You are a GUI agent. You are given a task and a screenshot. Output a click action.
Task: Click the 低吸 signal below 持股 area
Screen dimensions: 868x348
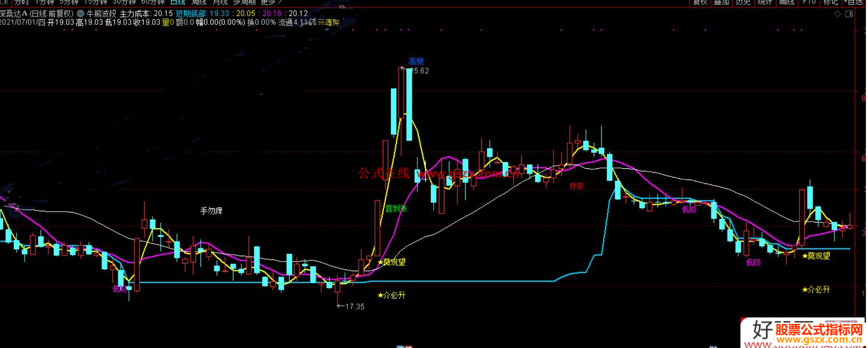(689, 210)
